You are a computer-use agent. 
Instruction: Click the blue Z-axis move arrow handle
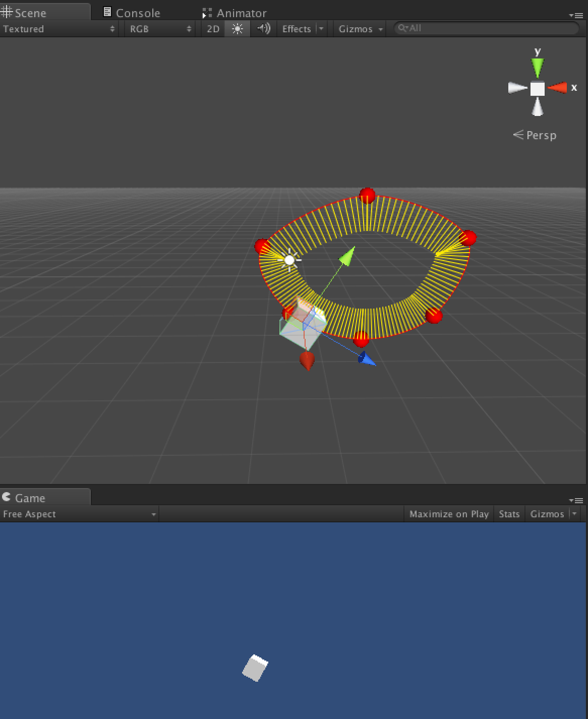coord(367,358)
